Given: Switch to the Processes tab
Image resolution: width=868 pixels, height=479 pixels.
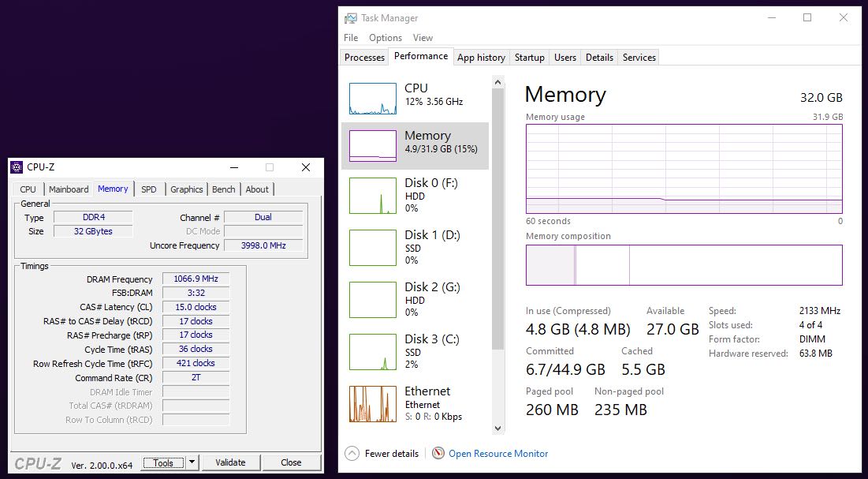Looking at the screenshot, I should coord(364,58).
